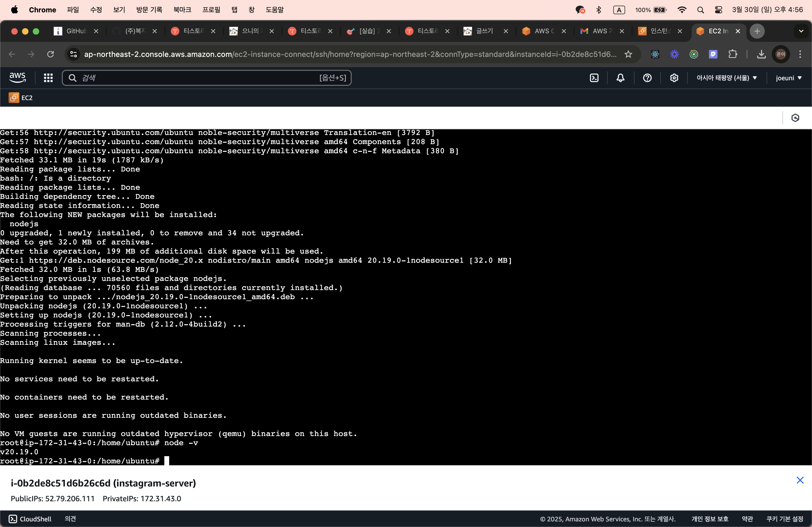Open macOS Control Center in menu bar

(x=718, y=10)
